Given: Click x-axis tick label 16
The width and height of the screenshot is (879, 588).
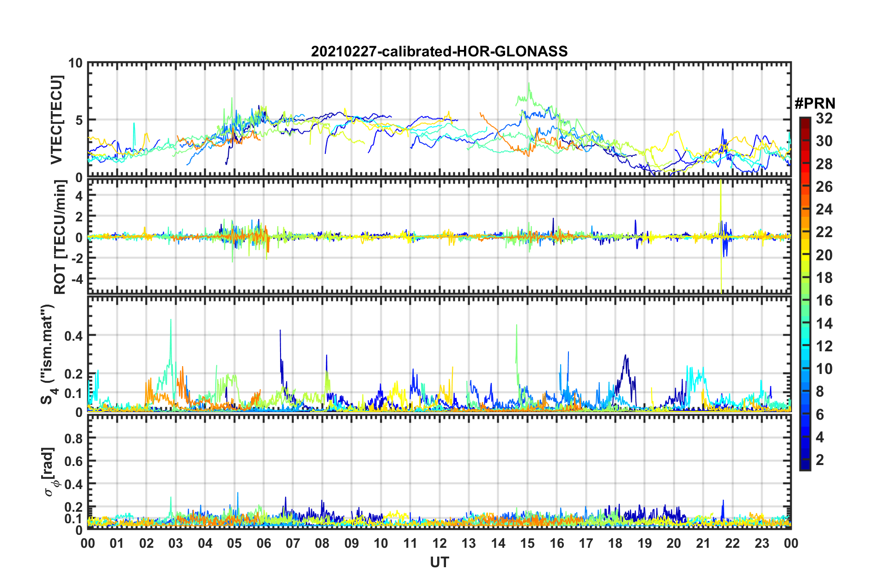Looking at the screenshot, I should 557,543.
